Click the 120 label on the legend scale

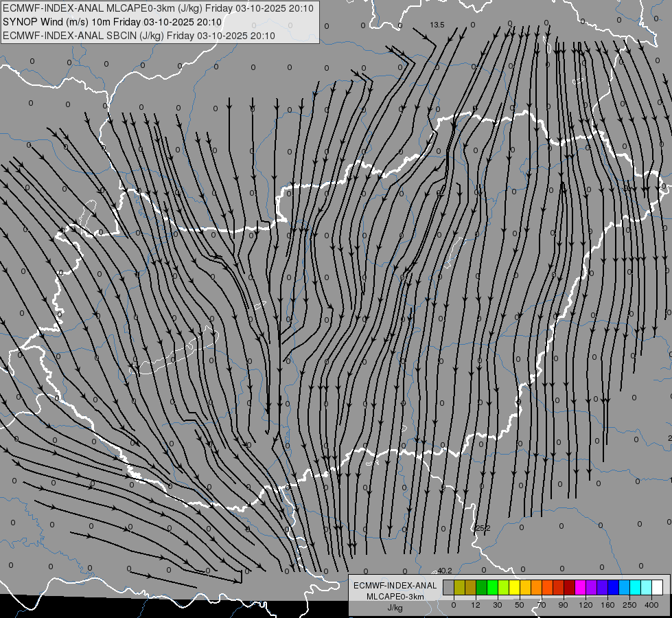(x=586, y=604)
